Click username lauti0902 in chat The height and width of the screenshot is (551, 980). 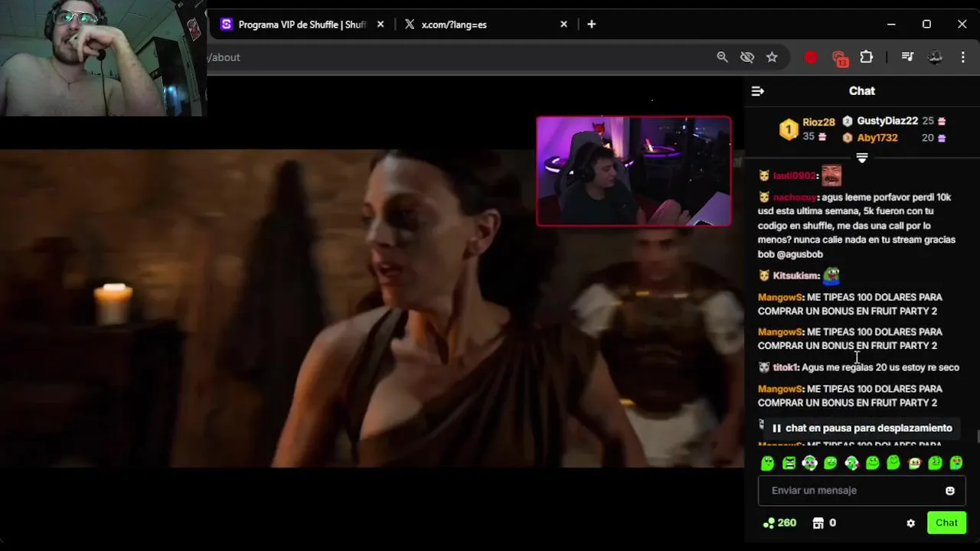795,176
